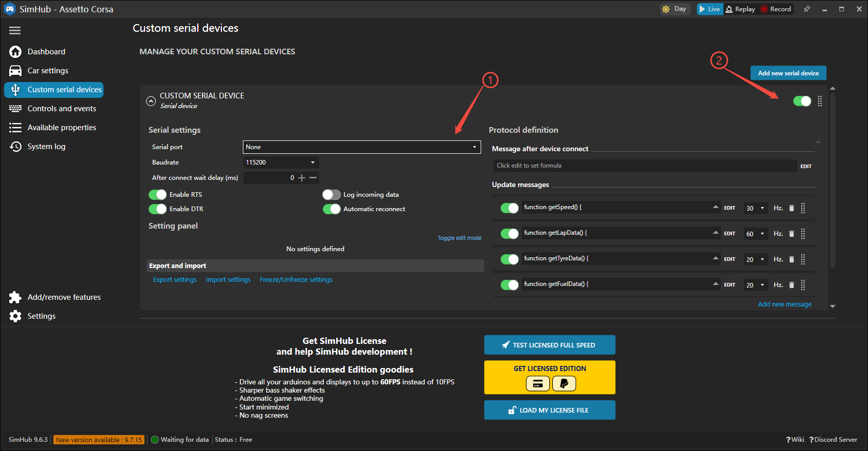Click New version available 9.7.15 badge
The image size is (868, 451).
pyautogui.click(x=99, y=440)
